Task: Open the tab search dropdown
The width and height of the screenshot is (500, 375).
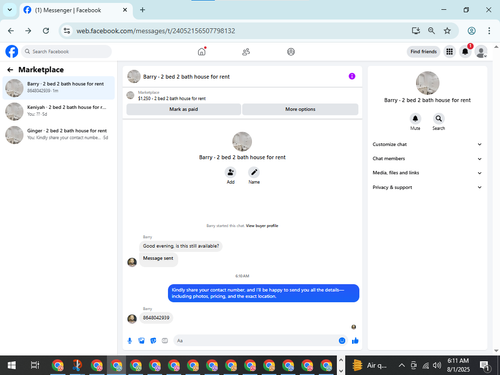Action: tap(10, 10)
